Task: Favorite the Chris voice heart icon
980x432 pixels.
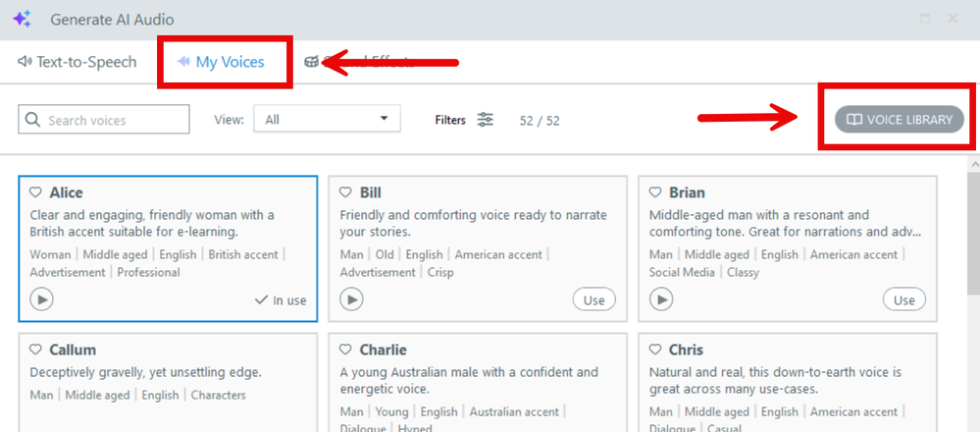Action: 655,350
